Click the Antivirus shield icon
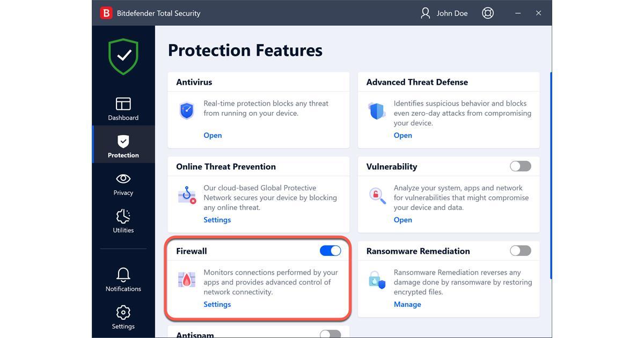The width and height of the screenshot is (644, 338). point(187,111)
